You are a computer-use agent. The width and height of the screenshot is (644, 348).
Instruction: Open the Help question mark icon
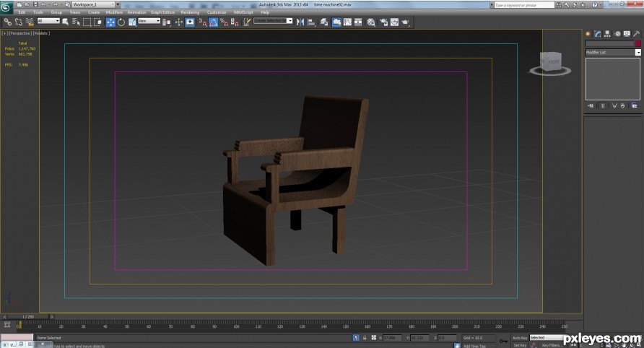coord(594,5)
